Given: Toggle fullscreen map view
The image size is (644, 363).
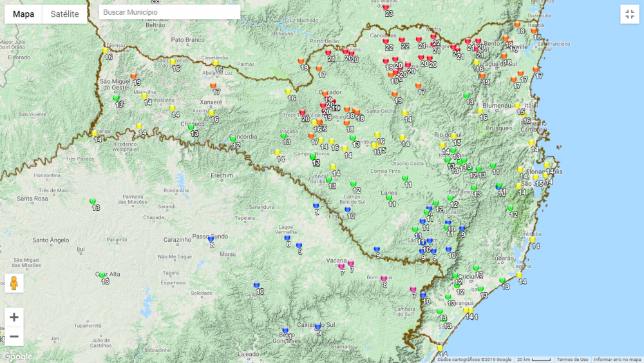Looking at the screenshot, I should [629, 14].
